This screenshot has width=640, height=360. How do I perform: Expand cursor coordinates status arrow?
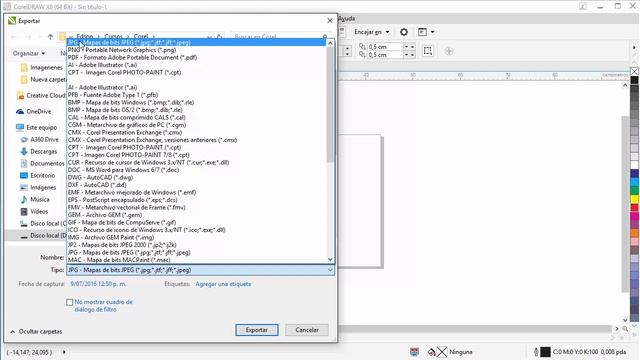[x=64, y=352]
